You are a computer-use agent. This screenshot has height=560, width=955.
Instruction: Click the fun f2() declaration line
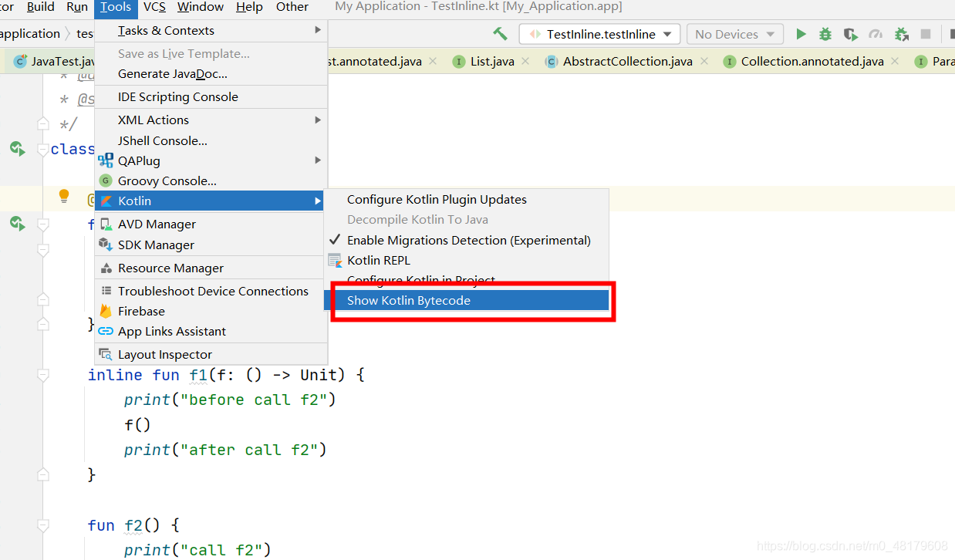tap(133, 525)
